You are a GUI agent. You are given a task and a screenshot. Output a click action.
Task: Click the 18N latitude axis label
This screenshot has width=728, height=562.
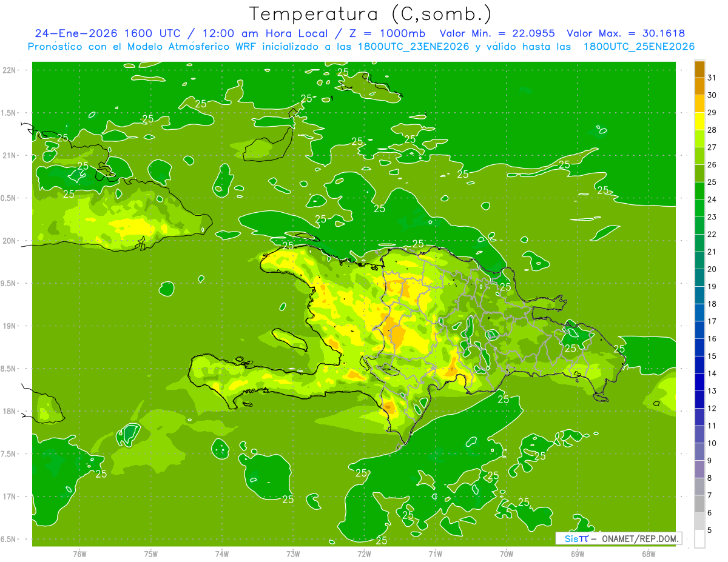[x=10, y=412]
